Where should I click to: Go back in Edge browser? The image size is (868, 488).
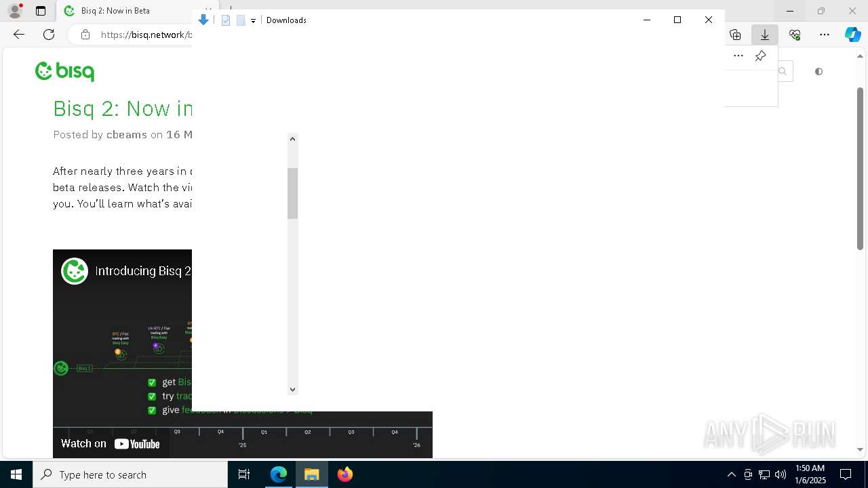(x=19, y=35)
